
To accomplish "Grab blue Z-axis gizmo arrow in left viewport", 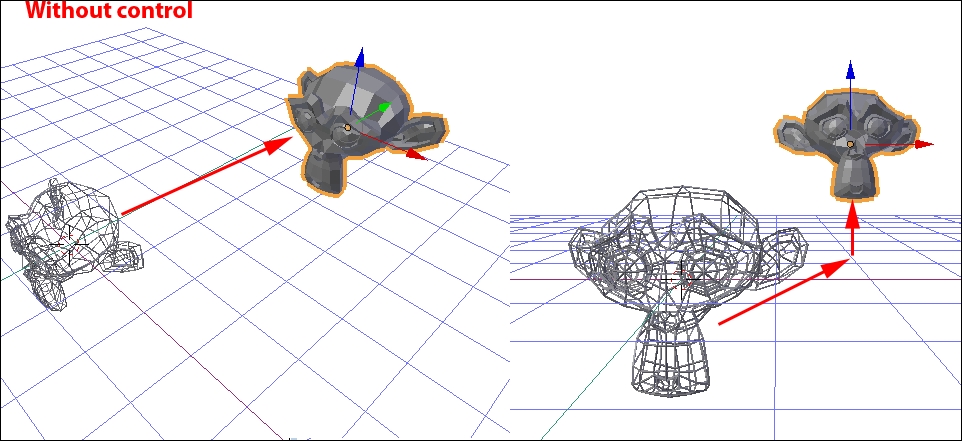I will click(x=360, y=58).
